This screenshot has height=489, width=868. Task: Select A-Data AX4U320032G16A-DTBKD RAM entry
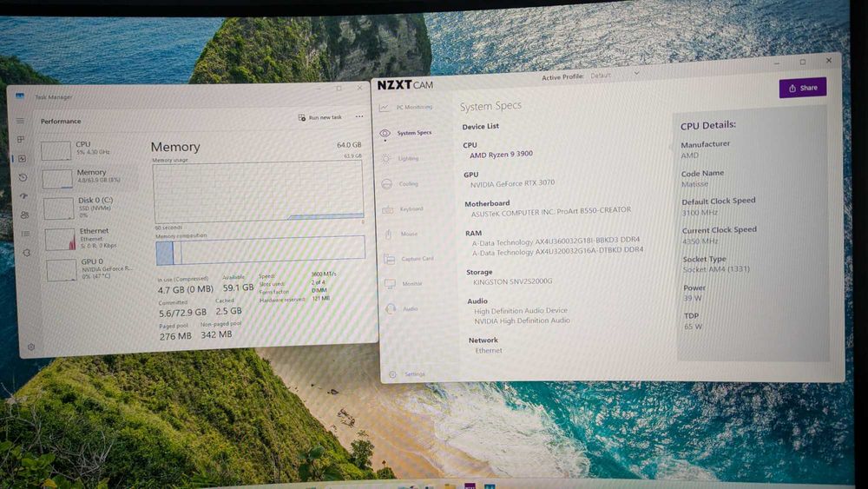557,251
